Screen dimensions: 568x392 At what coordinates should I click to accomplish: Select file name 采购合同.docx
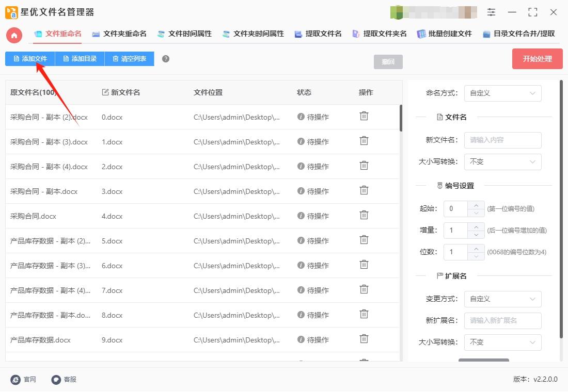[33, 217]
